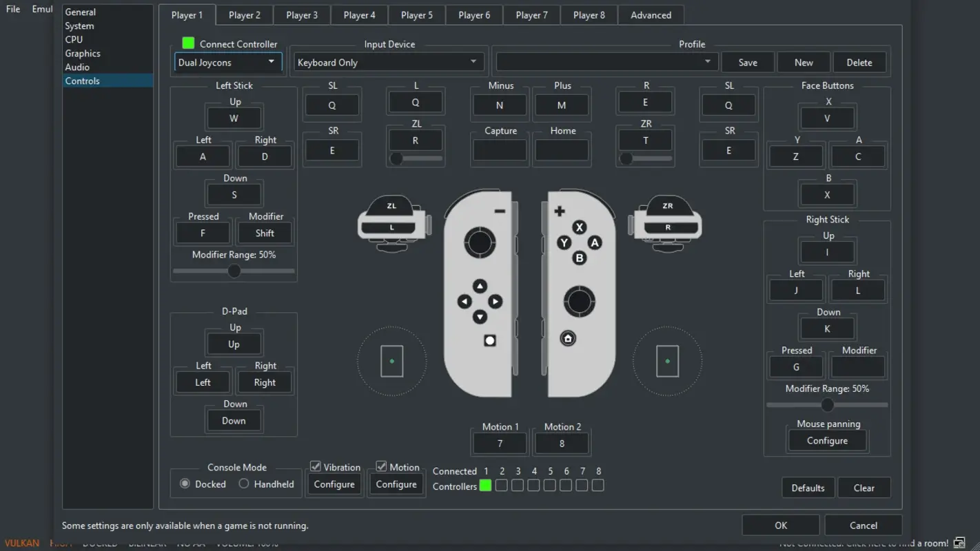Click the BILINEAR filter status bar item
980x551 pixels.
[x=147, y=543]
